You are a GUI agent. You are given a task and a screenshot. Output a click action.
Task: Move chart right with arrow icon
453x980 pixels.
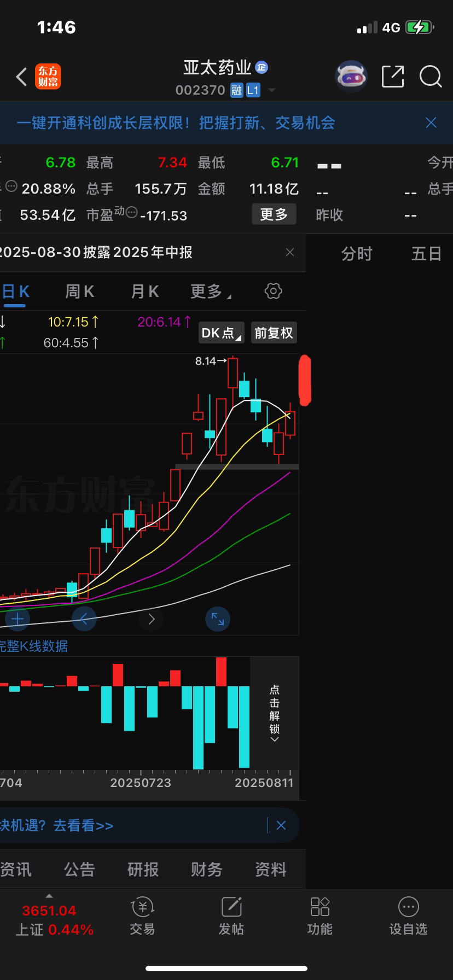click(x=152, y=619)
